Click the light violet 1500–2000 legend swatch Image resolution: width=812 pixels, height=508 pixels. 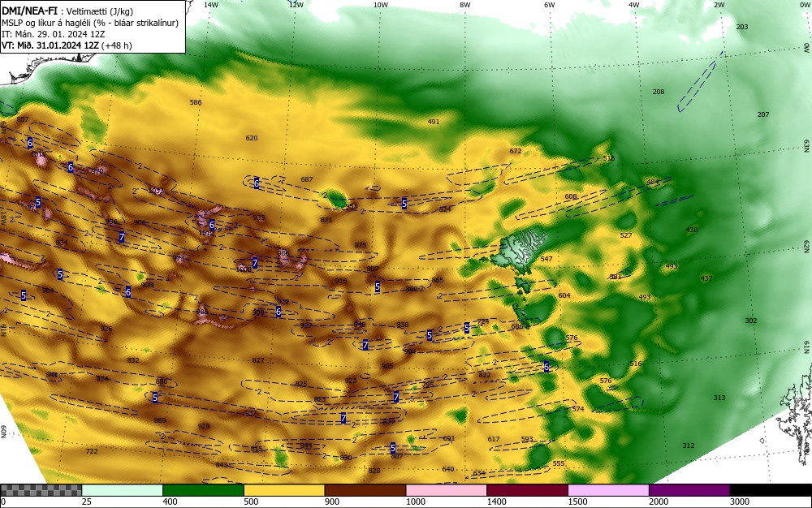tap(608, 490)
